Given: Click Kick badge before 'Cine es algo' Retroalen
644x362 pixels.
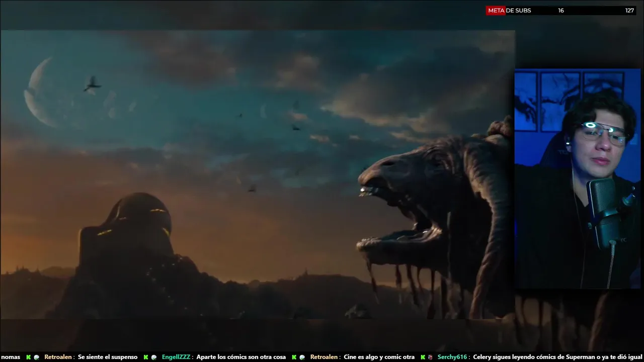Looking at the screenshot, I should click(x=294, y=357).
